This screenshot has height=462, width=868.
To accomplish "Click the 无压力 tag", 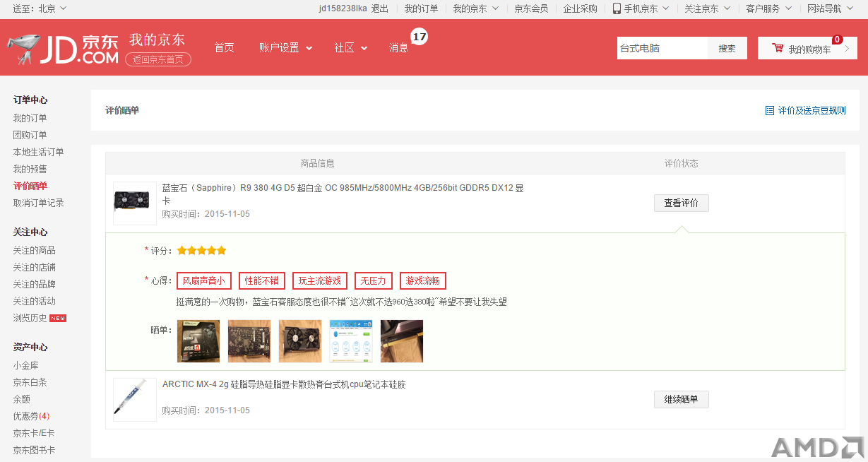I will 373,280.
